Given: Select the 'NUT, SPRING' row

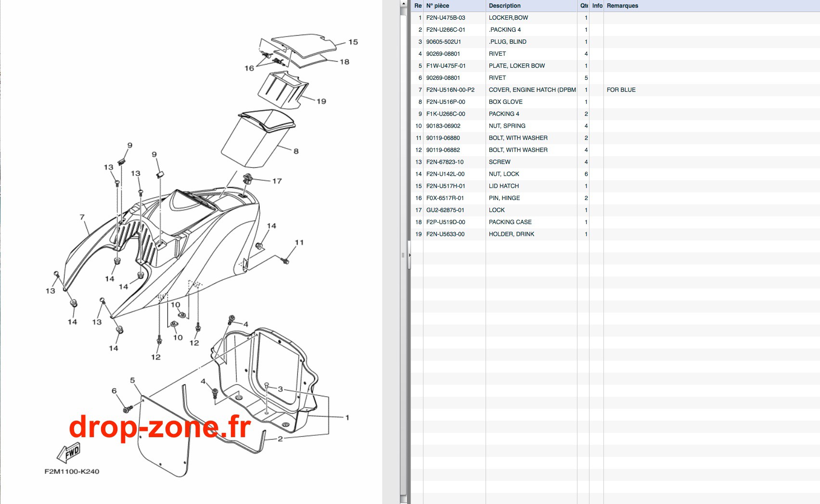Looking at the screenshot, I should [x=615, y=126].
